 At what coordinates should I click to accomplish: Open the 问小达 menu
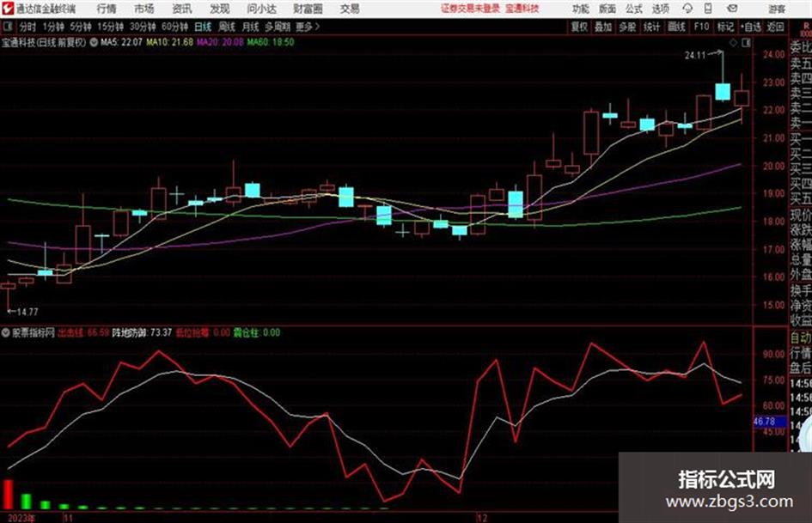261,9
